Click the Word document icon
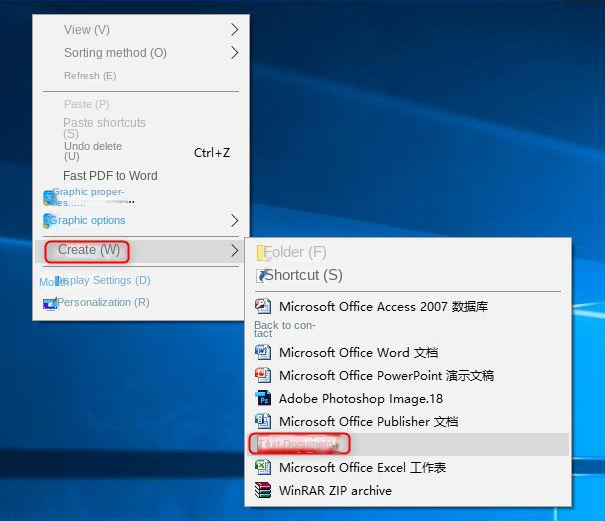 coord(263,352)
